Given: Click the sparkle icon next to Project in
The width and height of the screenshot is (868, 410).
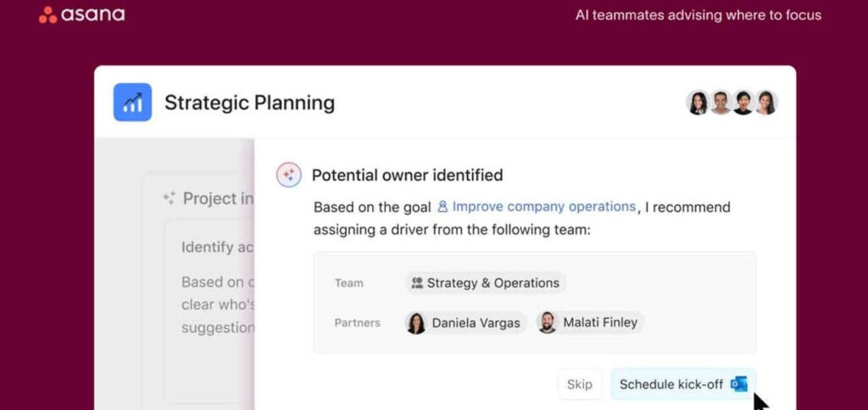Looking at the screenshot, I should 169,198.
